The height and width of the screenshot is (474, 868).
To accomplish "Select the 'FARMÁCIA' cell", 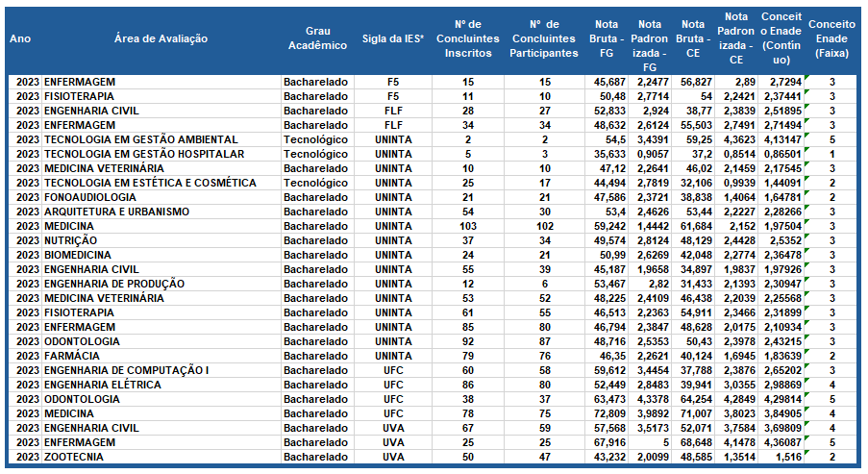I will [72, 356].
